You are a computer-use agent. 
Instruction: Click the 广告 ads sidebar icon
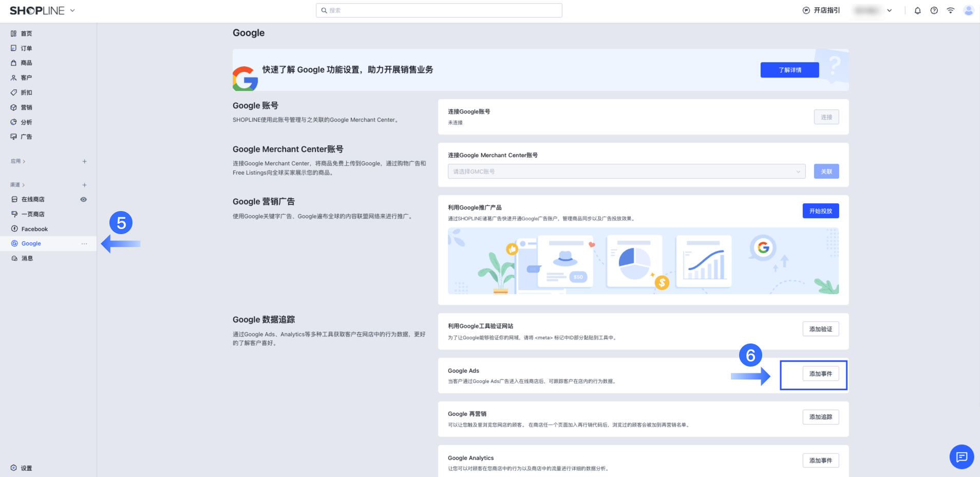(x=14, y=137)
